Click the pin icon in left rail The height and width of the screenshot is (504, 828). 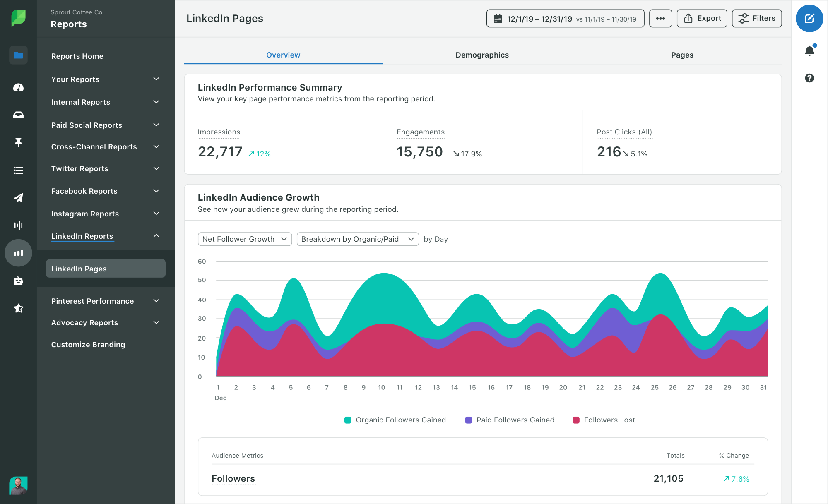point(18,142)
